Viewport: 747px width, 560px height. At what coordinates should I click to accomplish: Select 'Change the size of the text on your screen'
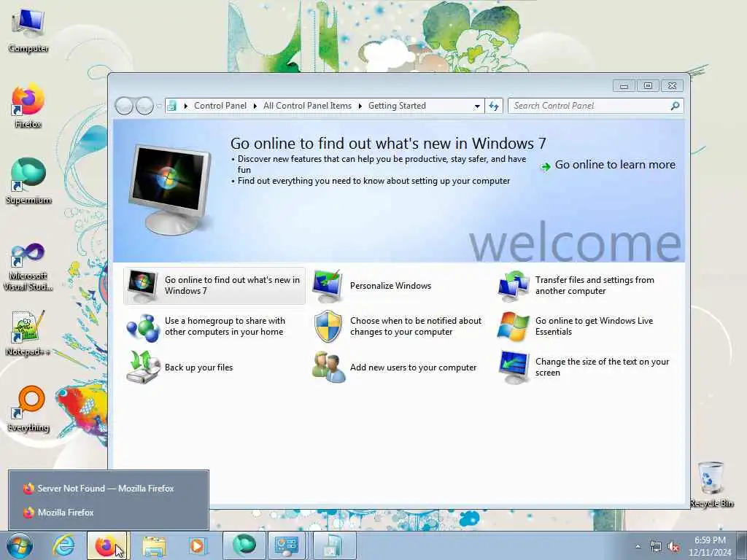[x=584, y=367]
